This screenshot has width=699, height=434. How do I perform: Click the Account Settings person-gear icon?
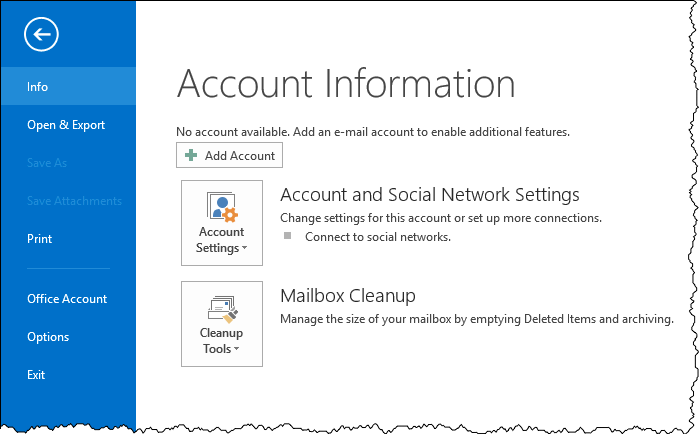pyautogui.click(x=222, y=207)
